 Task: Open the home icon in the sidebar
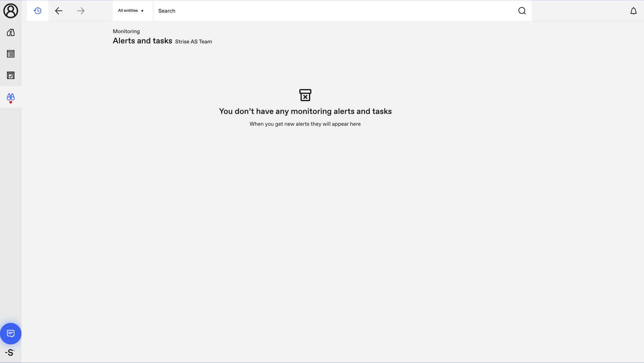point(11,32)
